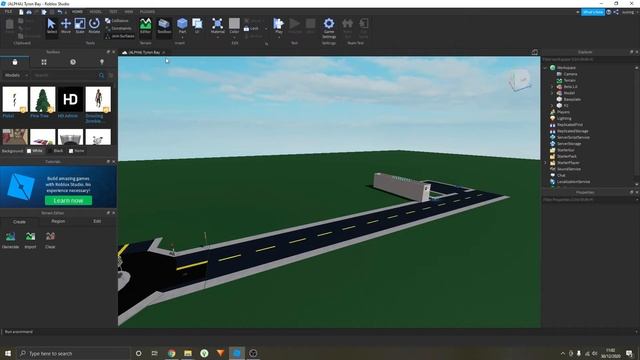The width and height of the screenshot is (640, 360).
Task: Select the Black background radio option
Action: (56, 151)
